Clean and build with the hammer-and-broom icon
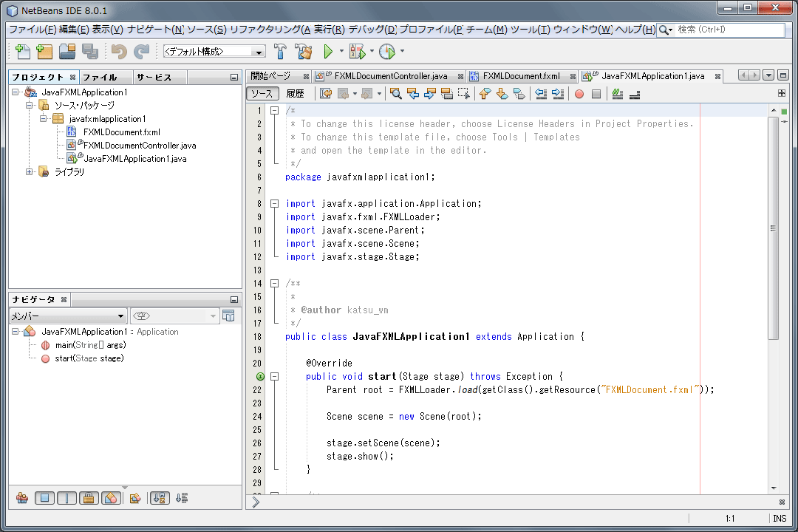The image size is (798, 532). click(304, 52)
